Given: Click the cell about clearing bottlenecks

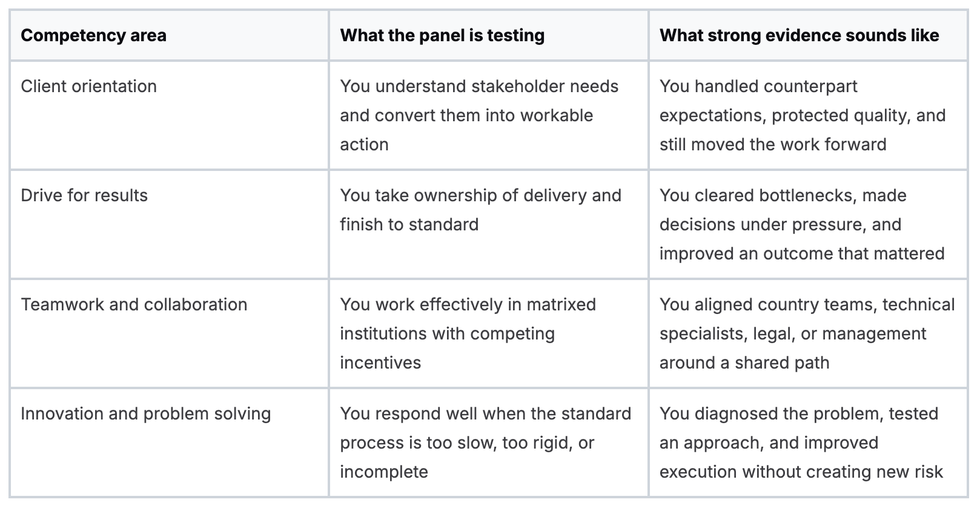Looking at the screenshot, I should tap(801, 224).
